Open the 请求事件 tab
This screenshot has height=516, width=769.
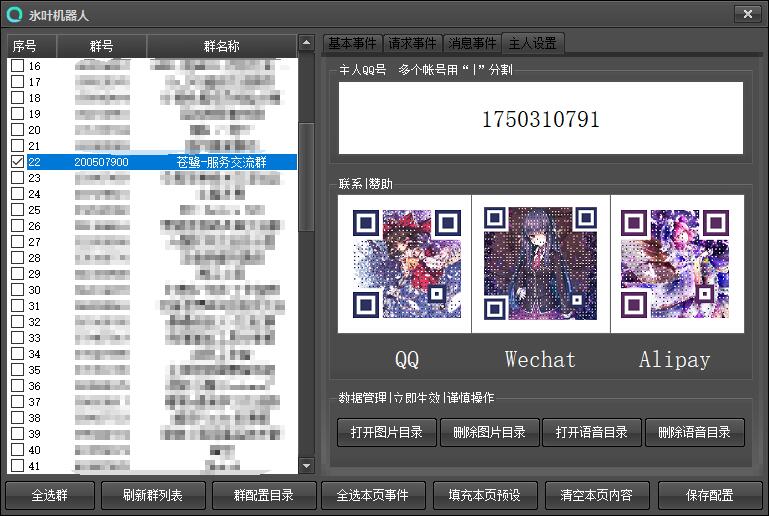(412, 44)
